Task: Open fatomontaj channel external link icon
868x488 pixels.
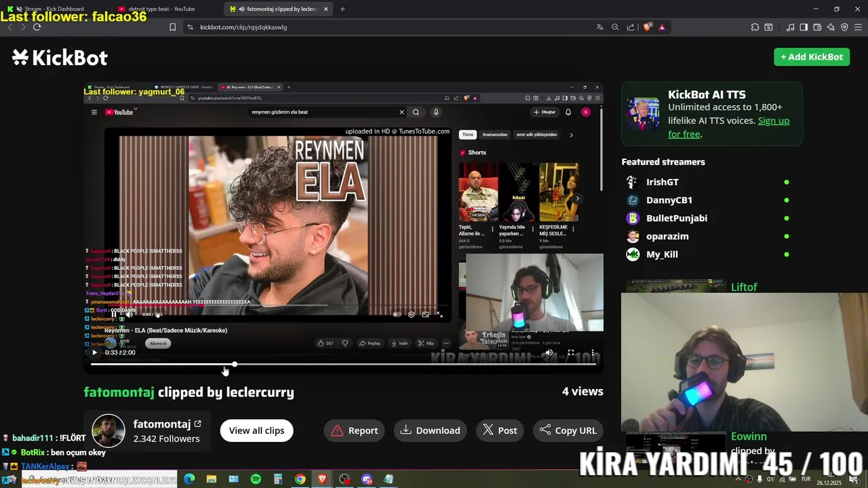Action: 197,424
